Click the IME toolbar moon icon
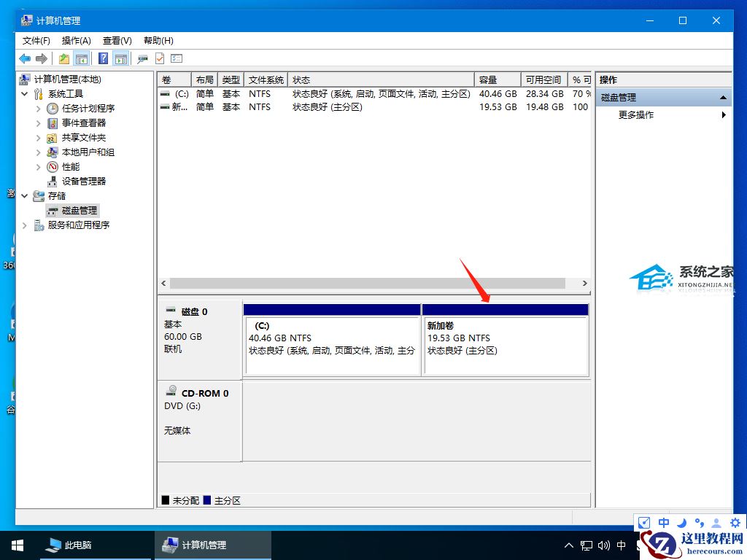 682,523
